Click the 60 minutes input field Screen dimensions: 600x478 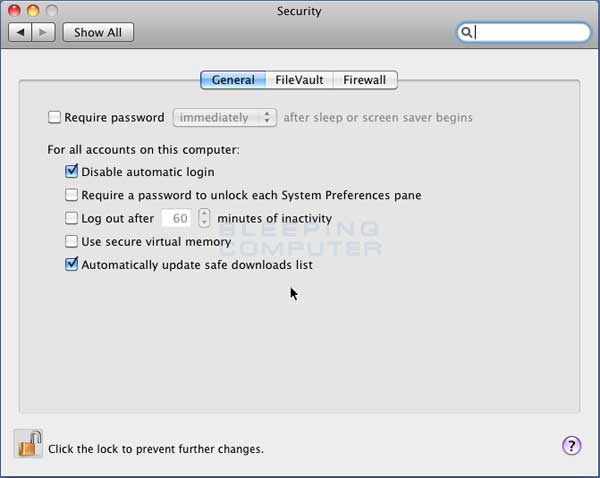176,218
